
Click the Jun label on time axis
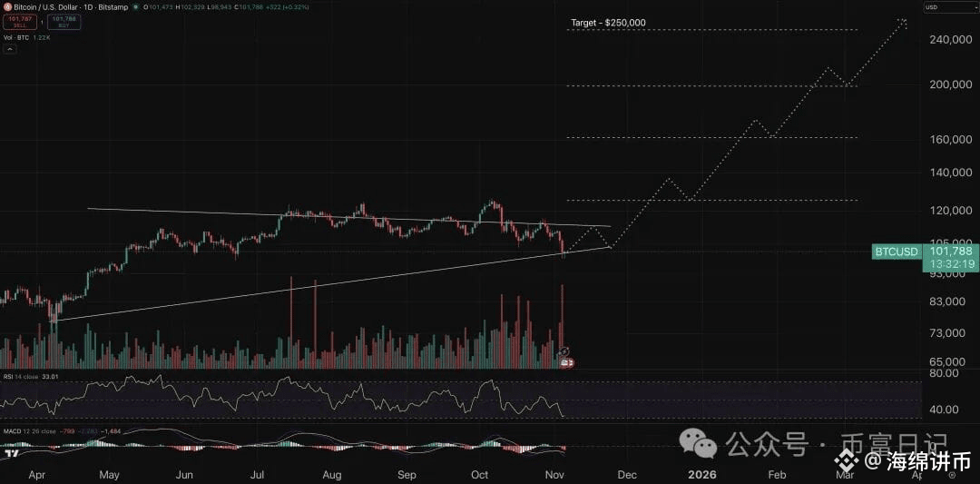point(183,475)
